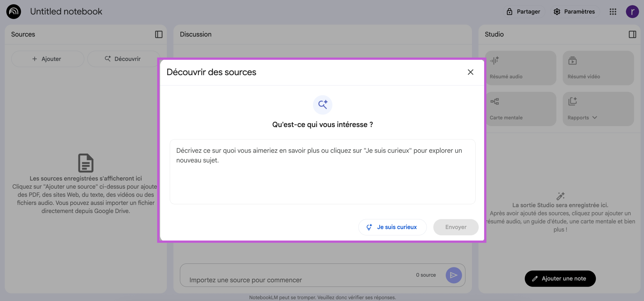The width and height of the screenshot is (644, 301).
Task: Click the Partager button
Action: [x=524, y=12]
